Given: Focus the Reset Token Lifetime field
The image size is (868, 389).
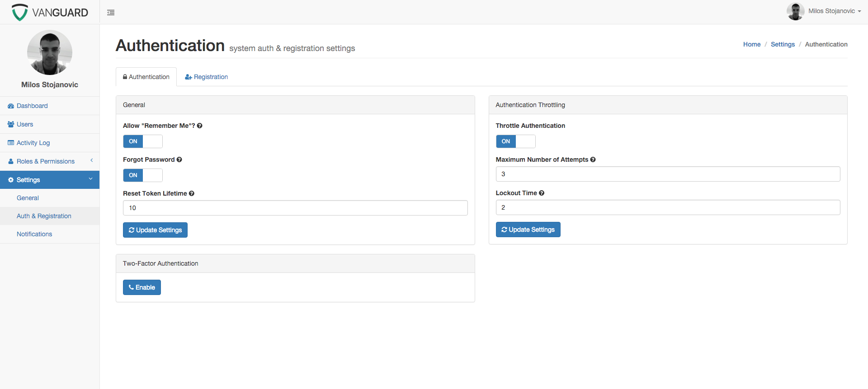Looking at the screenshot, I should point(295,208).
